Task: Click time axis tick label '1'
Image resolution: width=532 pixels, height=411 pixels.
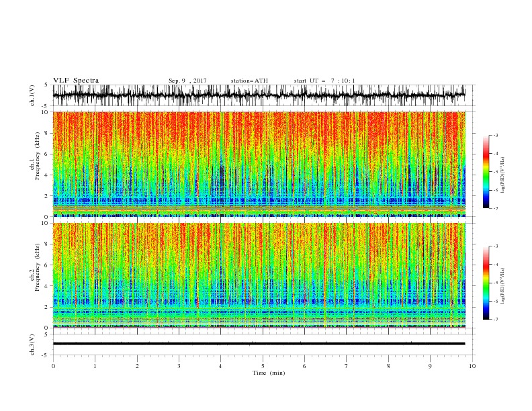Action: (95, 366)
